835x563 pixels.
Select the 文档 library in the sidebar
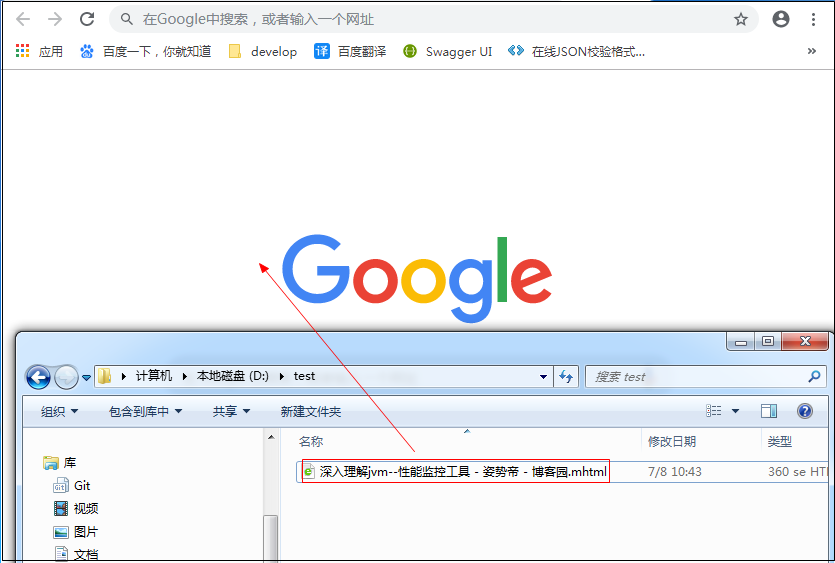(x=76, y=554)
